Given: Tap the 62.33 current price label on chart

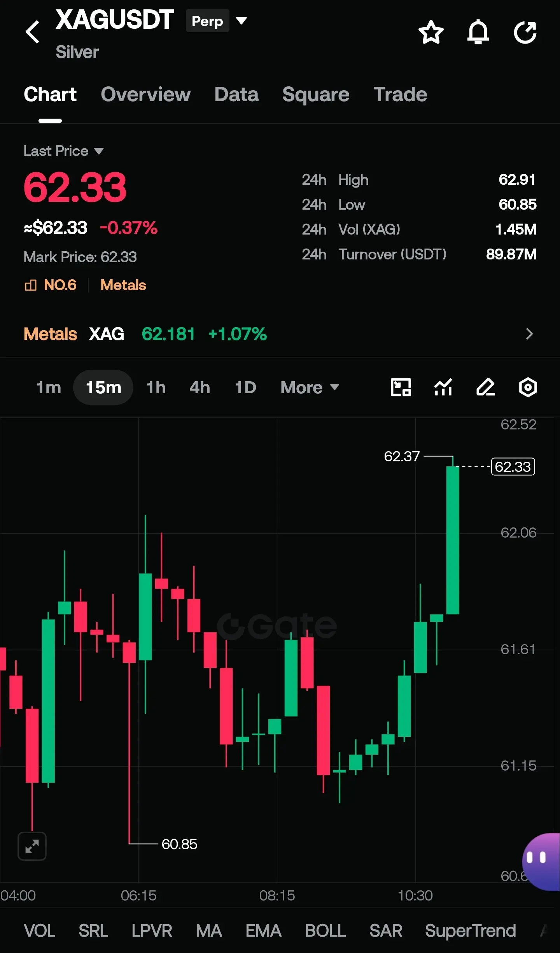Looking at the screenshot, I should pos(513,467).
